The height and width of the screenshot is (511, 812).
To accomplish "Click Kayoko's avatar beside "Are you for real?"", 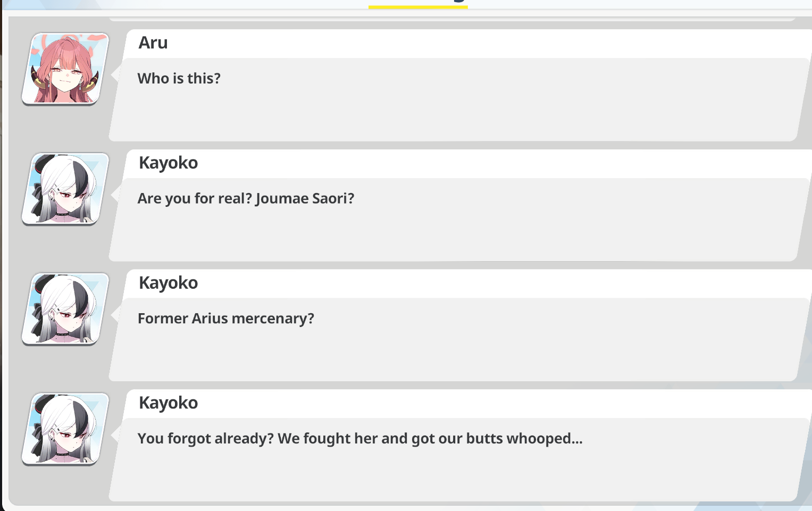I will (x=65, y=189).
